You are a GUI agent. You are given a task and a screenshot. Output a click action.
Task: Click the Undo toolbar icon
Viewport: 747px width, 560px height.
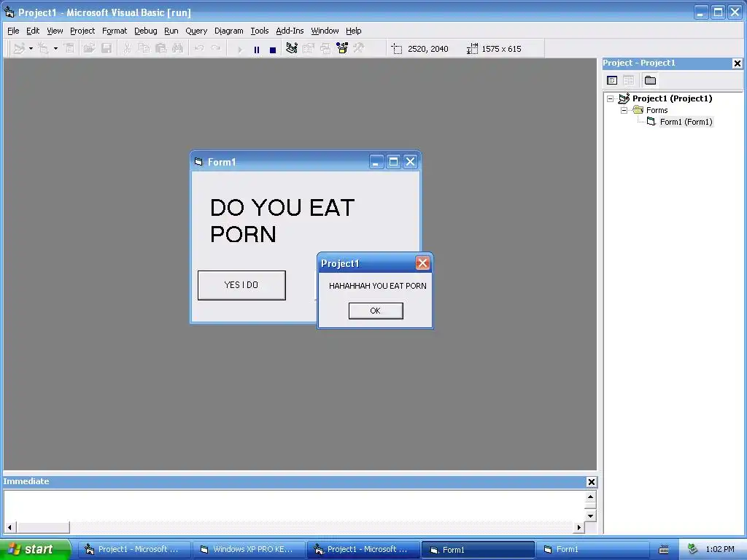(199, 49)
